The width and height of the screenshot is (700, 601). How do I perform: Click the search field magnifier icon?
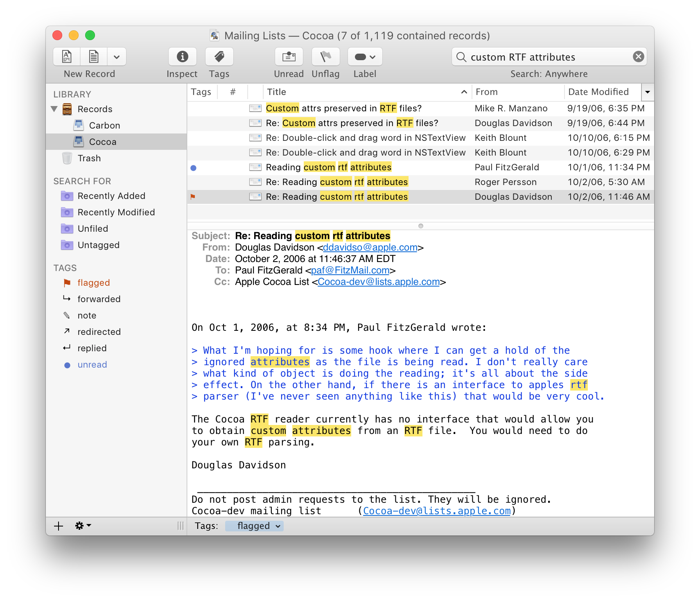(461, 57)
